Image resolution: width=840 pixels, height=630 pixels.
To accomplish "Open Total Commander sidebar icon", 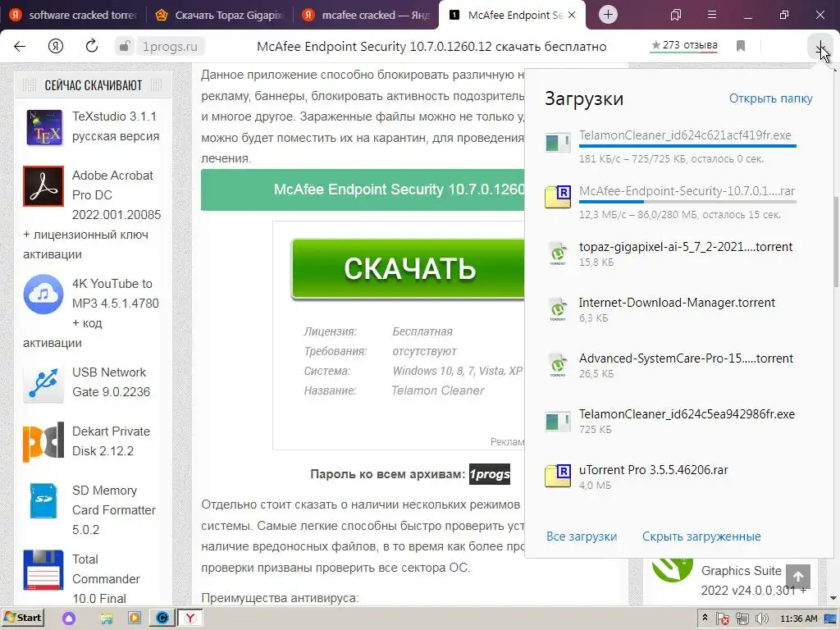I will pyautogui.click(x=43, y=569).
